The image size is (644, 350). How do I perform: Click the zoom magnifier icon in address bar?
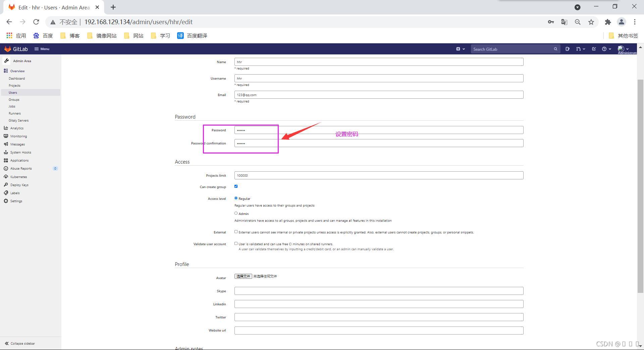coord(578,22)
